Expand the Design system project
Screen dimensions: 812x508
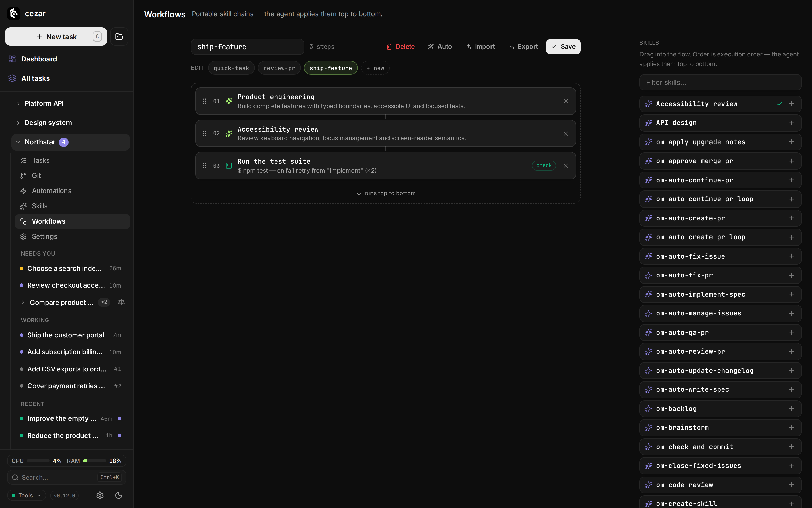pos(18,123)
